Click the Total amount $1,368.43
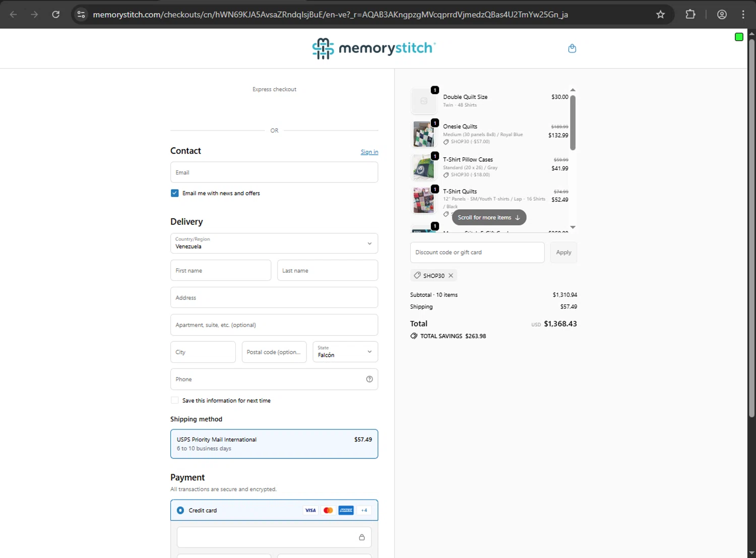 [x=560, y=324]
